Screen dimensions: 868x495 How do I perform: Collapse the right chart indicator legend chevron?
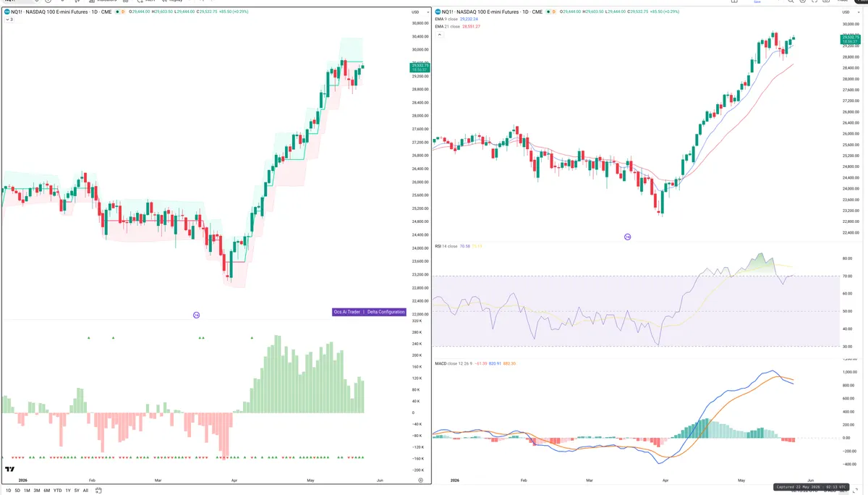point(439,34)
